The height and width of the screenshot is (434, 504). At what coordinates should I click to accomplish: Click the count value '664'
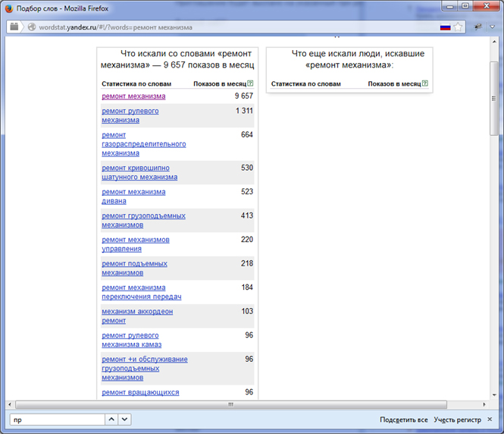pyautogui.click(x=247, y=135)
